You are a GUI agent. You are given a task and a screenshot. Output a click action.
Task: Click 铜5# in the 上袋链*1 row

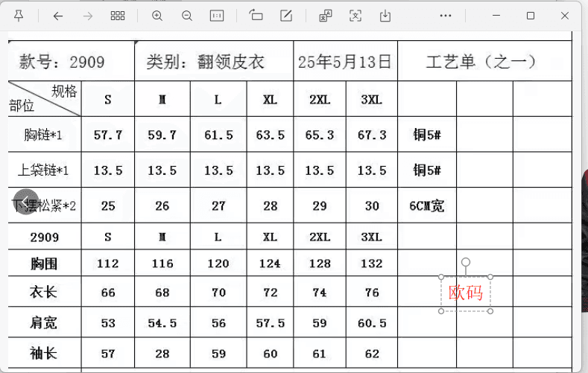pos(427,170)
